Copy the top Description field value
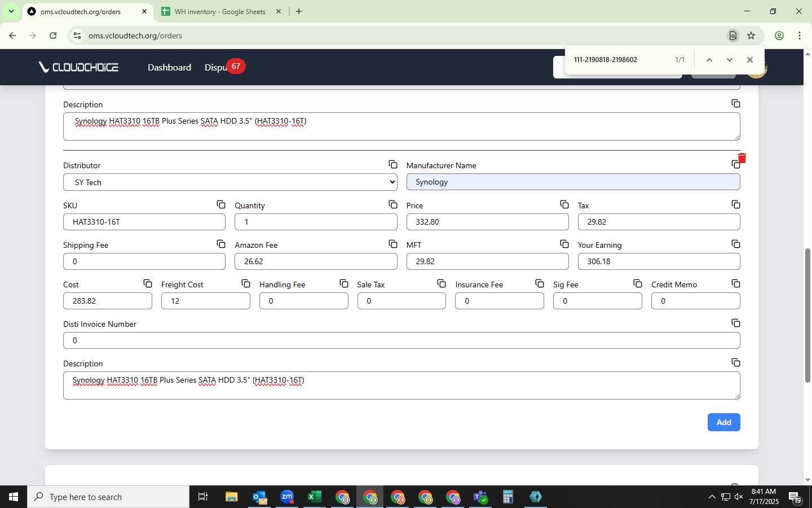The width and height of the screenshot is (812, 508). coord(735,103)
